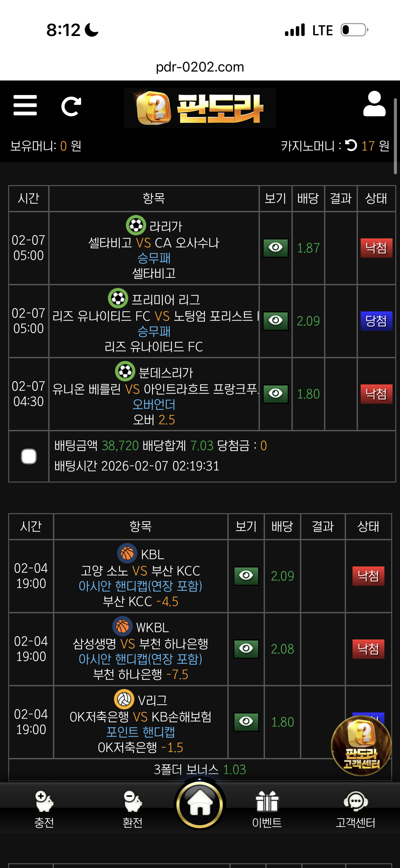Show details for 리즈 유나이티드 match
The width and height of the screenshot is (400, 868).
point(275,321)
